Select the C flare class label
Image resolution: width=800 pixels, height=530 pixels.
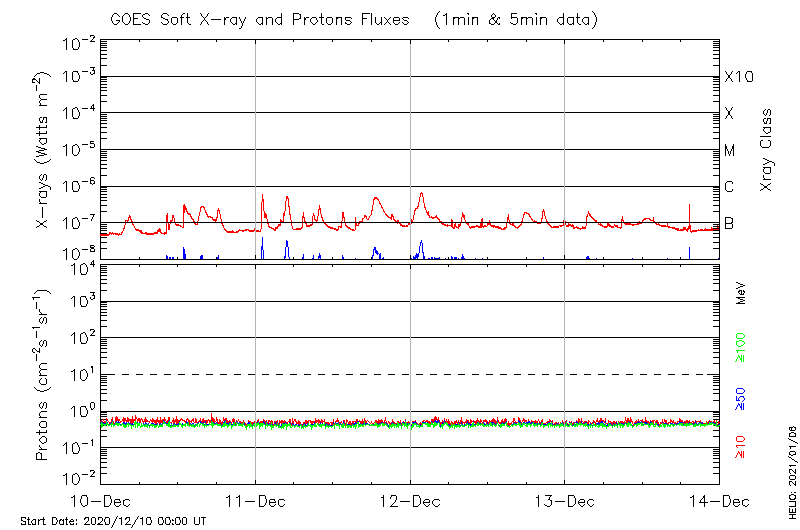(x=730, y=187)
